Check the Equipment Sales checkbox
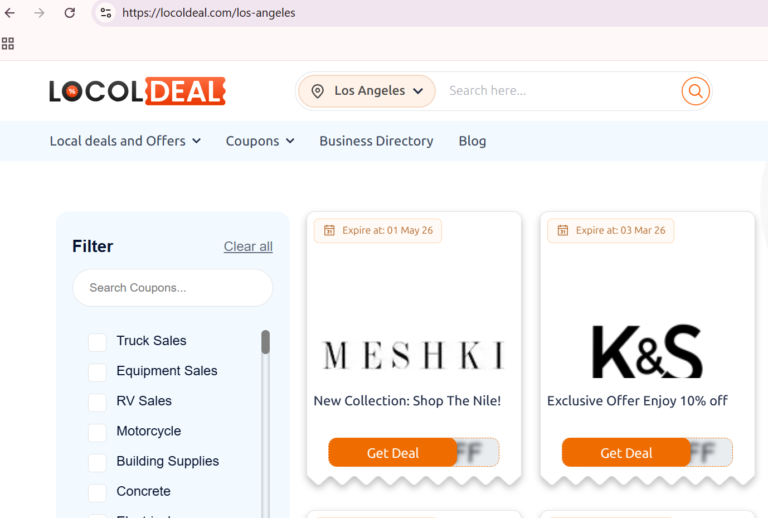This screenshot has width=768, height=518. 97,372
